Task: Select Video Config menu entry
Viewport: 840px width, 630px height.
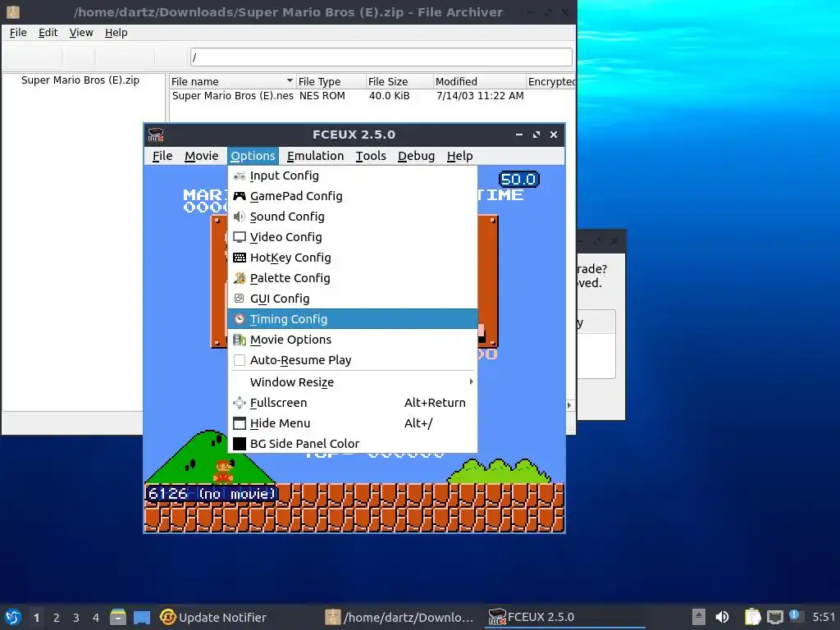Action: (353, 237)
